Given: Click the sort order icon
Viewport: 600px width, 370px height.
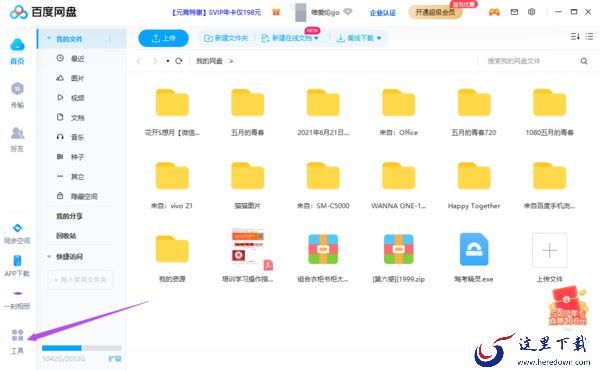Looking at the screenshot, I should pos(575,36).
